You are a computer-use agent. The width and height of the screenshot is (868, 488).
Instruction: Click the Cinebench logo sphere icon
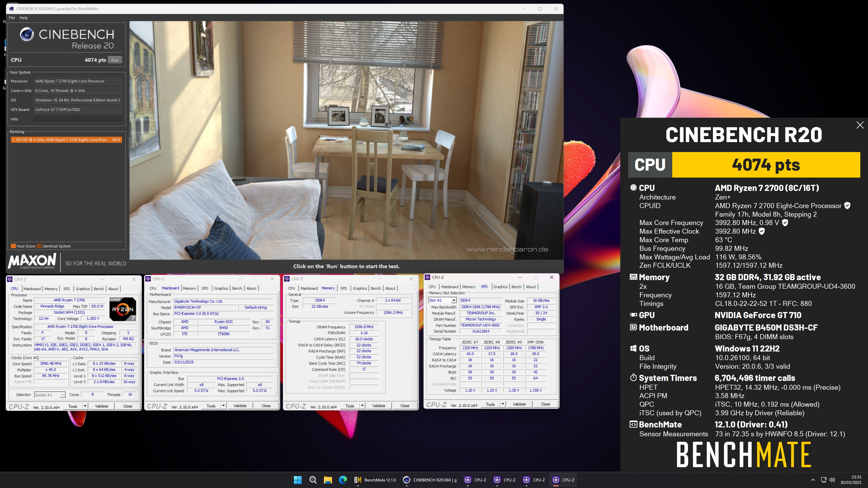[x=27, y=34]
